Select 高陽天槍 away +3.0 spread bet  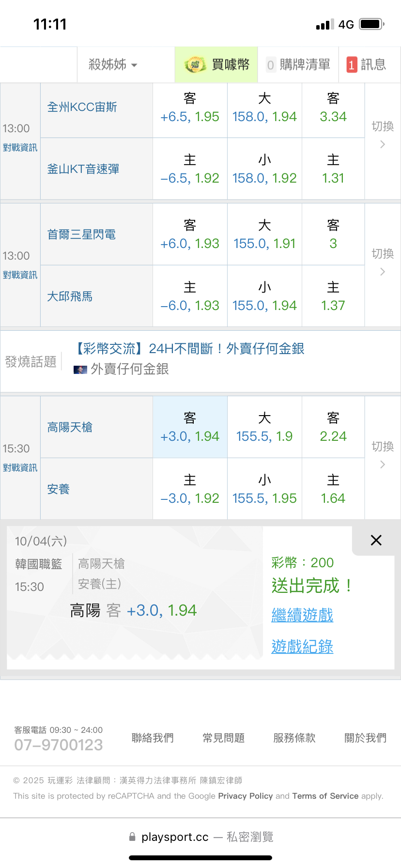coord(190,427)
